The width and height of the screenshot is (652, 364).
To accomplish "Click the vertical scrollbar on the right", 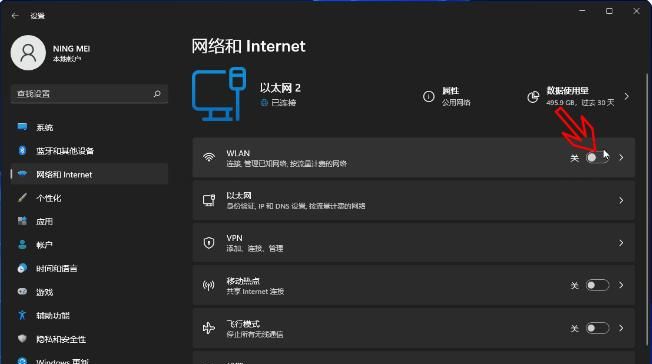I will (x=647, y=209).
